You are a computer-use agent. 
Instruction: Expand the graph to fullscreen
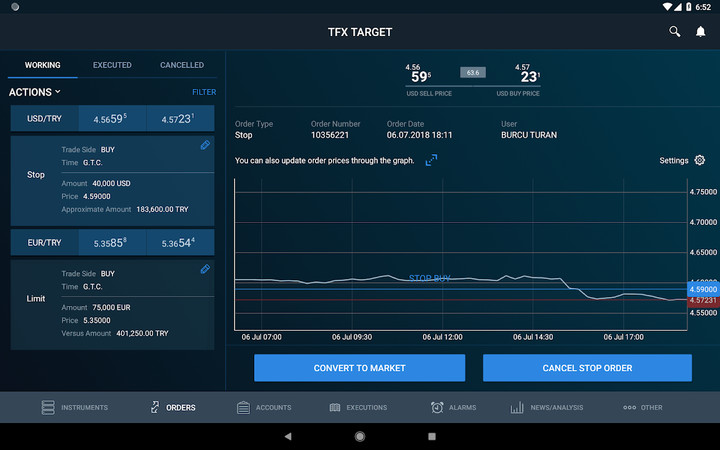(x=431, y=160)
